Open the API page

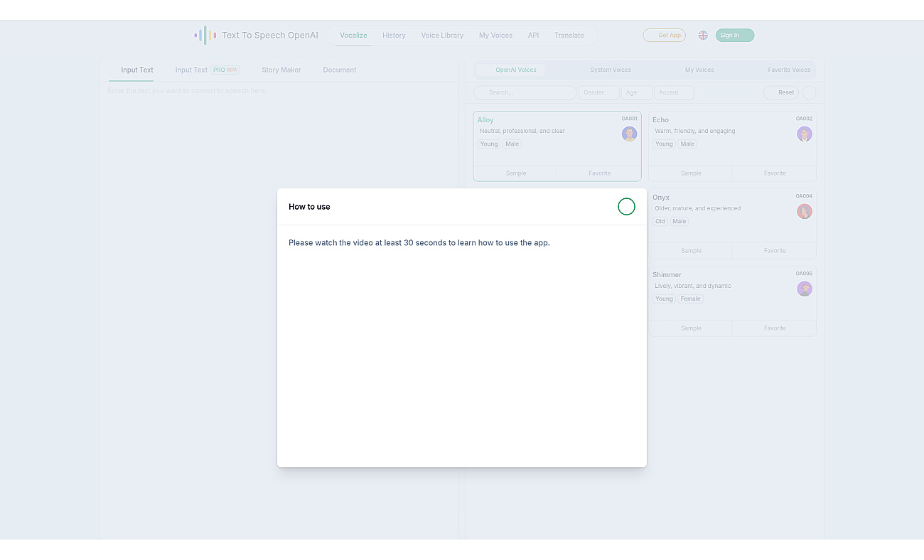(x=533, y=36)
